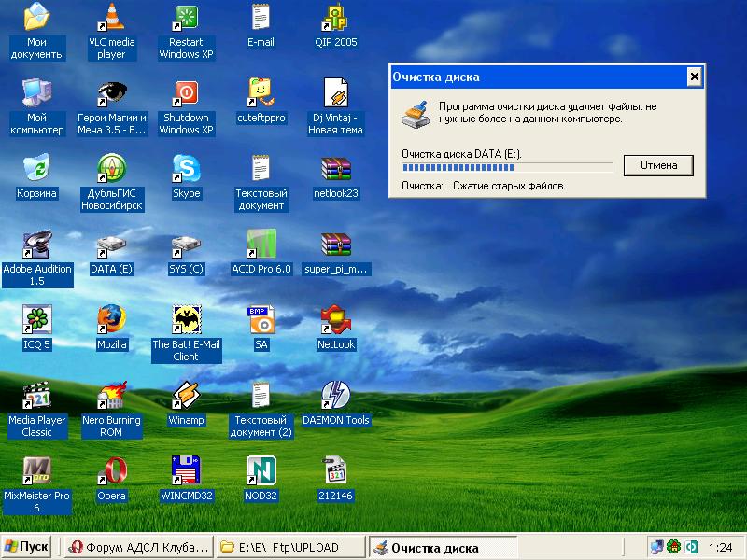Select the Текстовый документ file icon
This screenshot has height=560, width=747.
261,168
